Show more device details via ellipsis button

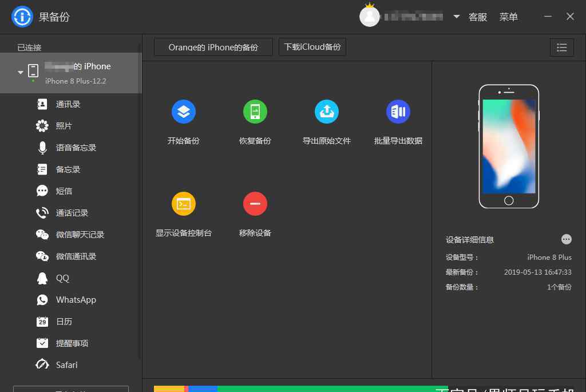566,239
